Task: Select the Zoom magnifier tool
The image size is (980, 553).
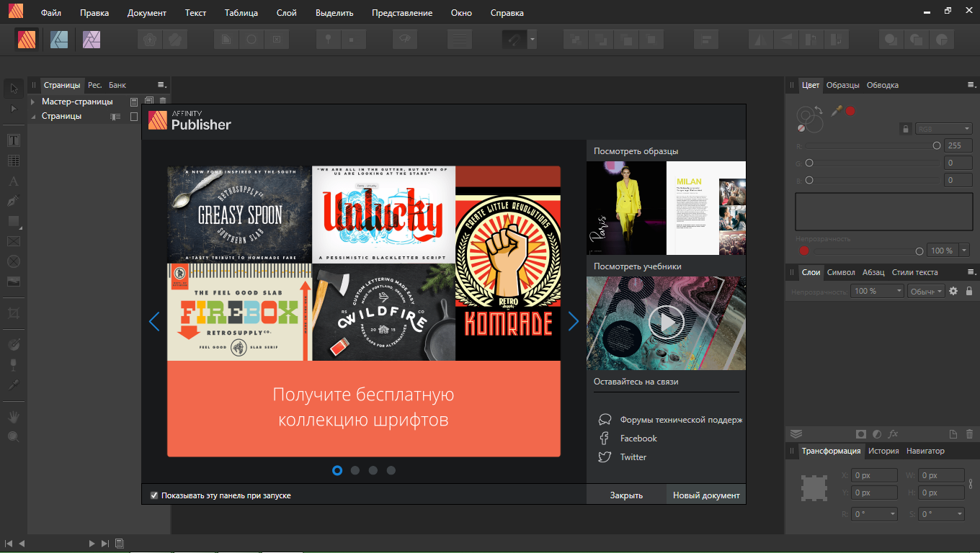Action: point(14,437)
